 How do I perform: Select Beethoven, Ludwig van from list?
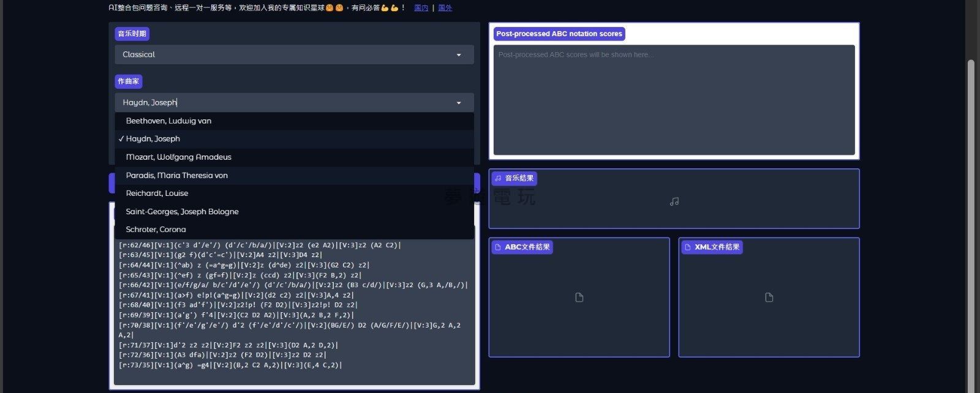(168, 121)
